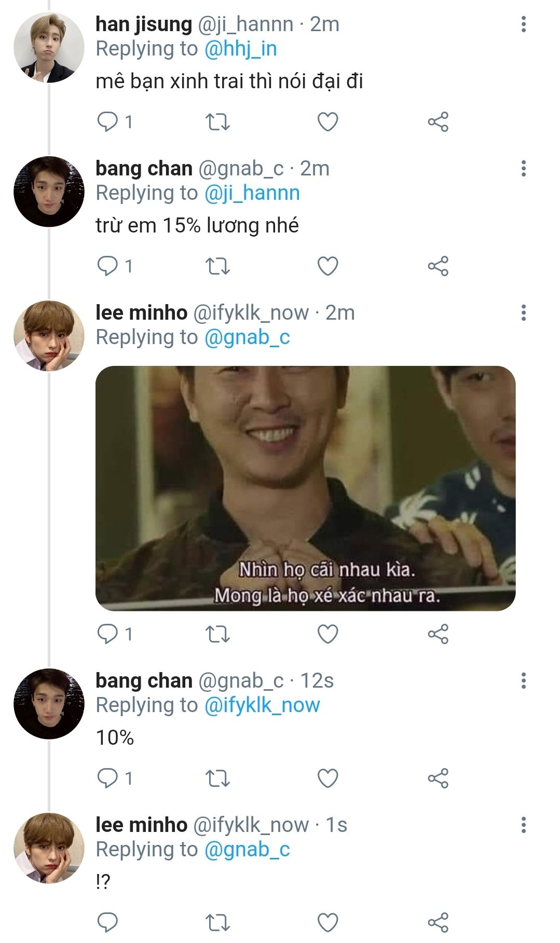Open the meme image in lee minho's tweet
The image size is (560, 943).
click(306, 488)
